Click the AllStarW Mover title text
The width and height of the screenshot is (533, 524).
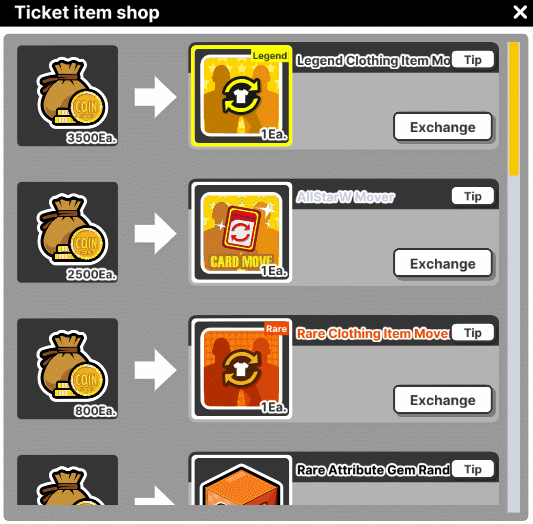345,197
